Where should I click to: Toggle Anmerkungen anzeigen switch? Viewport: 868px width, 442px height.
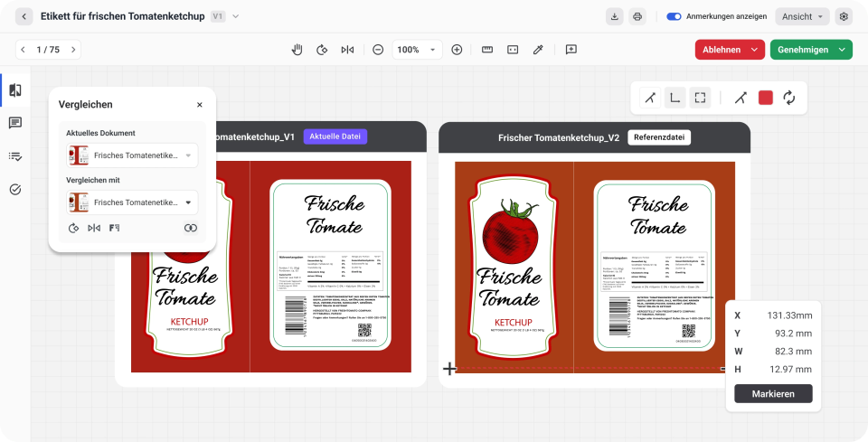pyautogui.click(x=674, y=16)
